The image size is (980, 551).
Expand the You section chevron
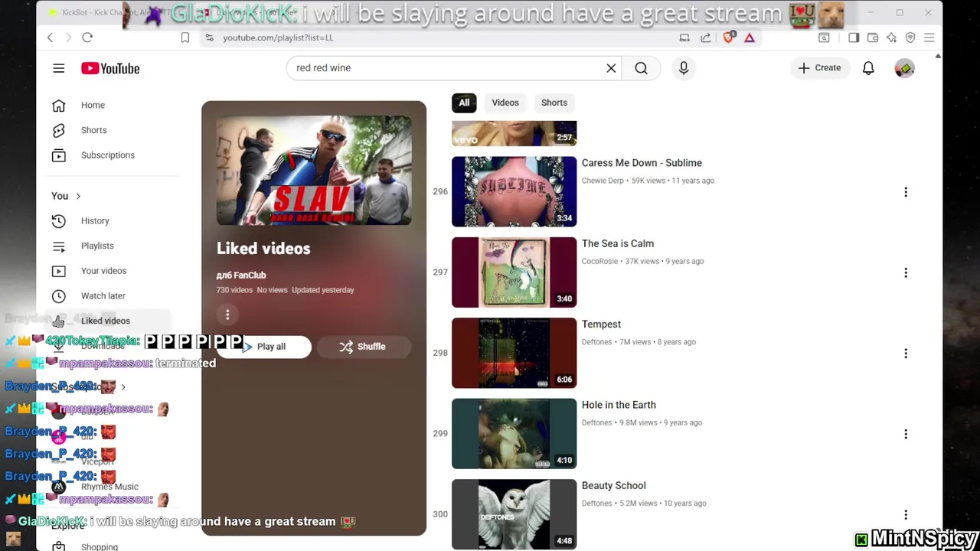click(x=78, y=196)
